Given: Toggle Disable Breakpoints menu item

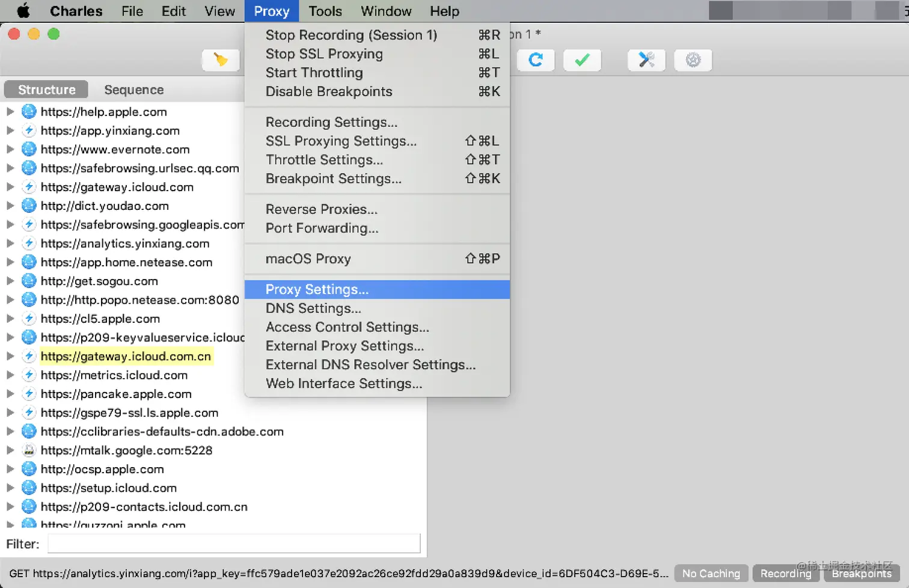Looking at the screenshot, I should (377, 91).
